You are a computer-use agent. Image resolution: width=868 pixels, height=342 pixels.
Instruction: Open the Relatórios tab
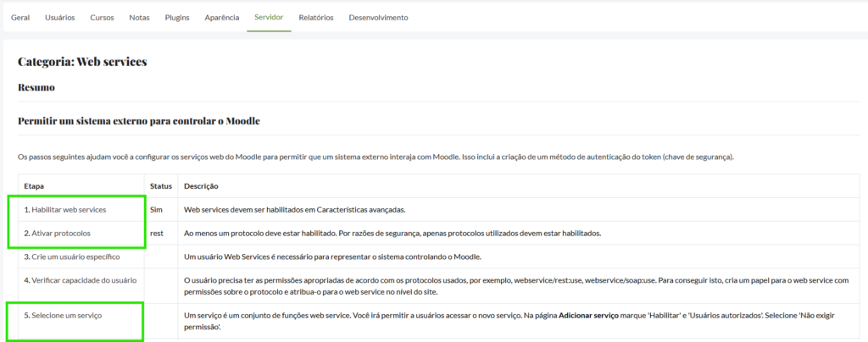click(316, 17)
